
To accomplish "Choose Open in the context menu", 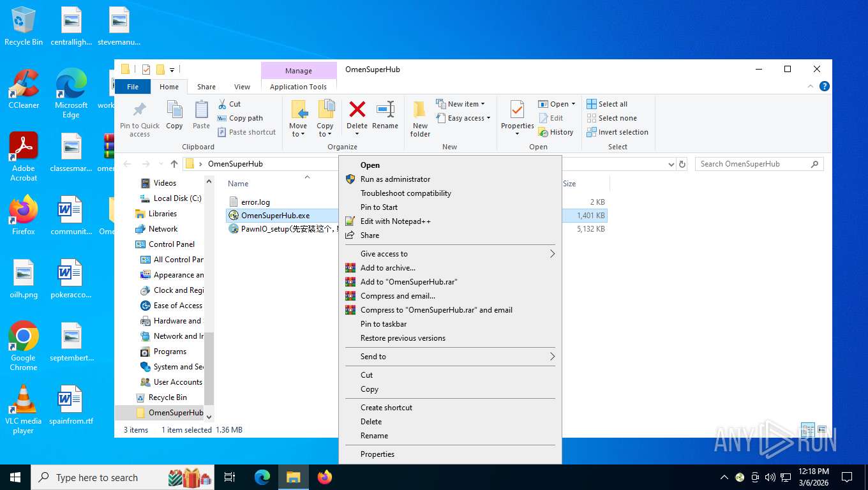I will click(370, 165).
